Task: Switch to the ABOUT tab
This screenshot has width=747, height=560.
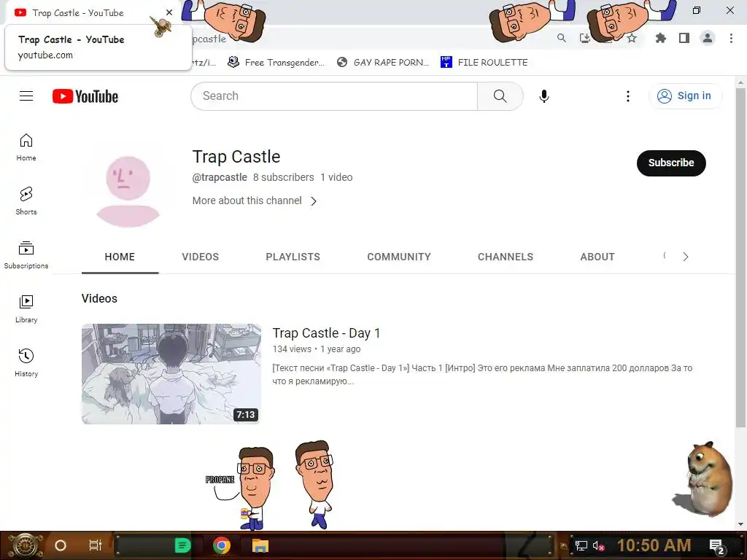Action: [597, 257]
